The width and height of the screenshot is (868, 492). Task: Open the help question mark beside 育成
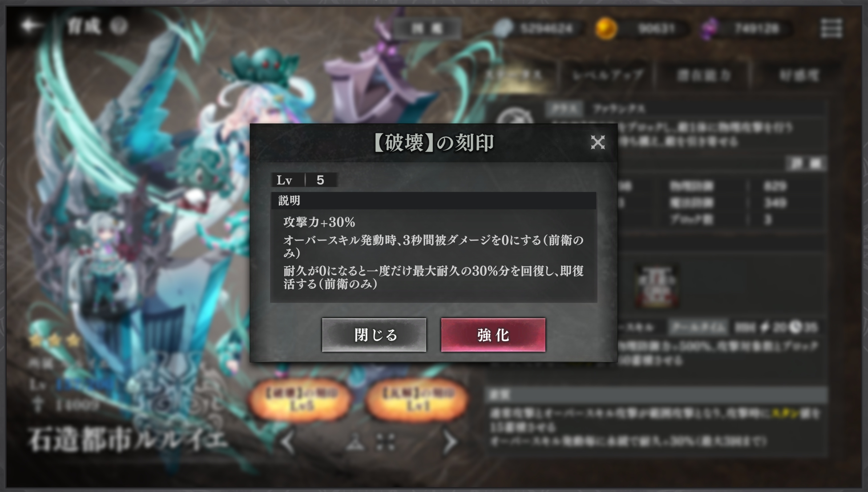118,26
